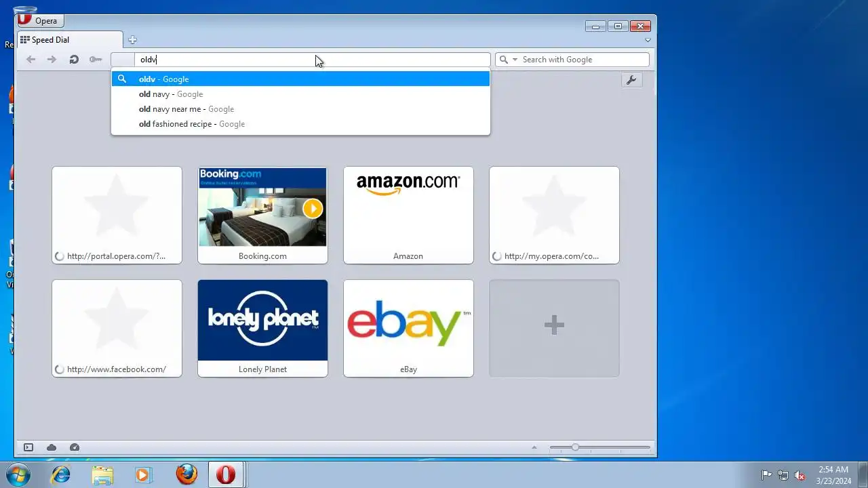Select the Speed Dial tab
Screen dimensions: 868x488
tap(70, 40)
